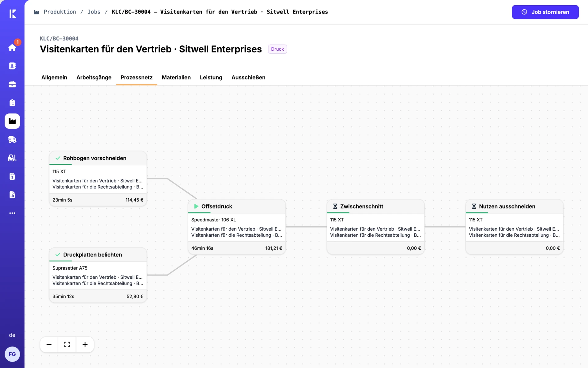Open the invoice dollar icon in sidebar
588x368 pixels.
pyautogui.click(x=12, y=176)
